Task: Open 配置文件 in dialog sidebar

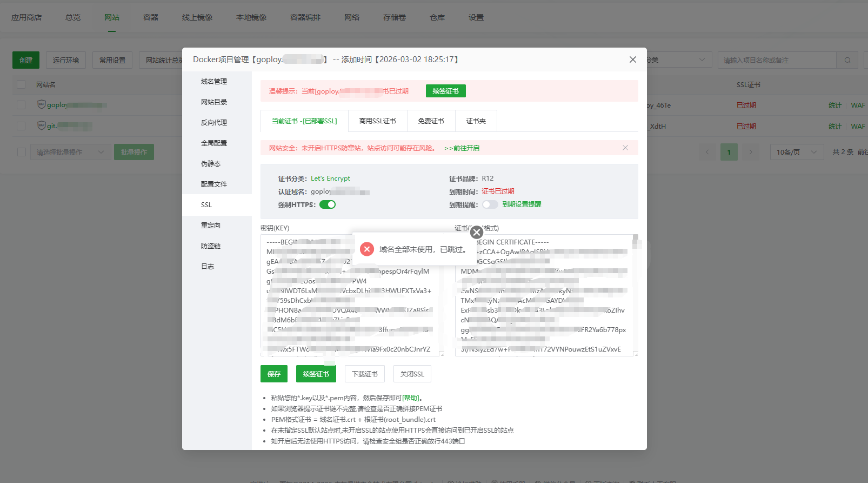Action: (217, 184)
